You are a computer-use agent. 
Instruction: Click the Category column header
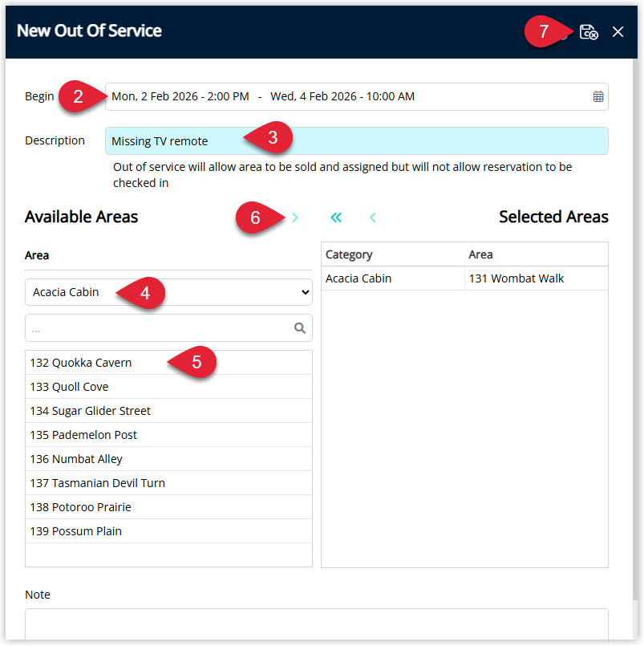click(393, 254)
